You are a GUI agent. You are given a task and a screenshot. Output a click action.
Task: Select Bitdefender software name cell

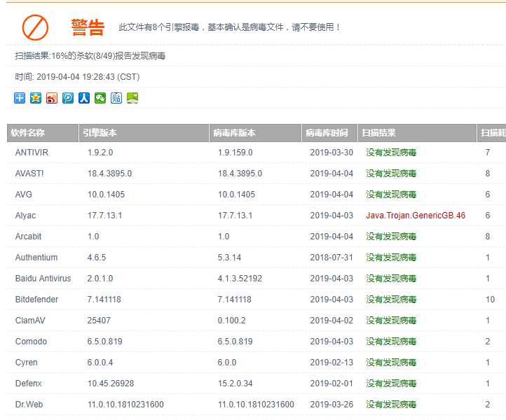(36, 299)
